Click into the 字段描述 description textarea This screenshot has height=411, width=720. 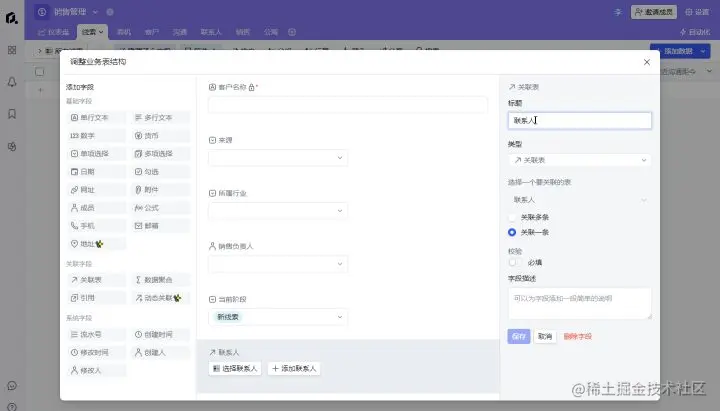tap(579, 304)
